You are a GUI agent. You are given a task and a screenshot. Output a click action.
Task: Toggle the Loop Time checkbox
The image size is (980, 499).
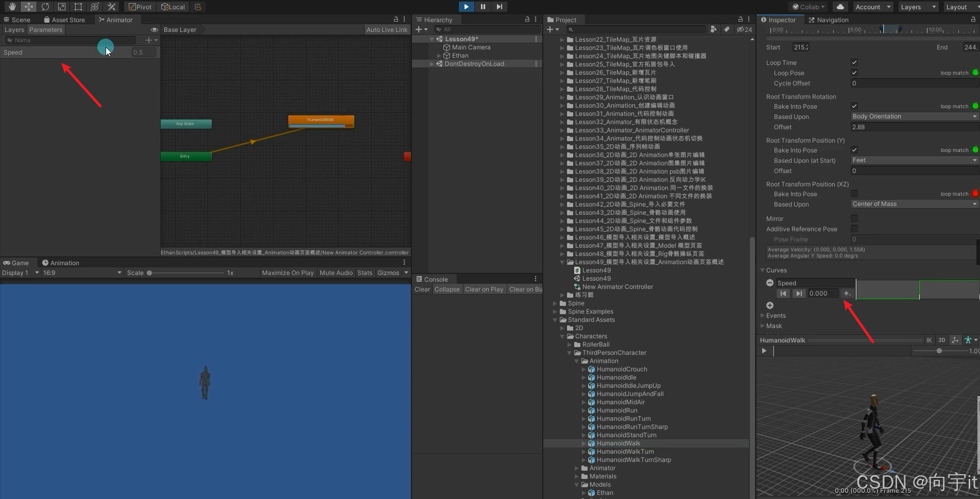coord(854,62)
